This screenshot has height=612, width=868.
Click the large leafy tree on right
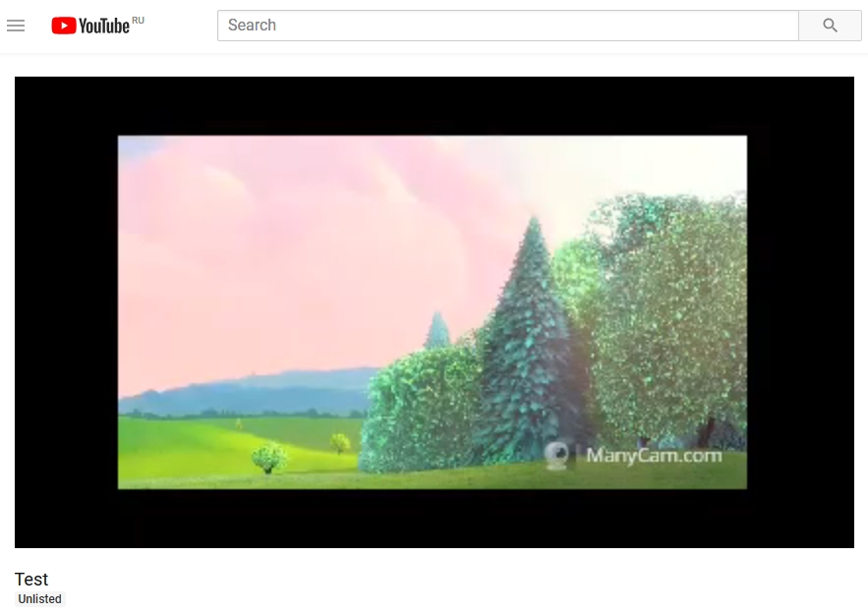pyautogui.click(x=668, y=314)
